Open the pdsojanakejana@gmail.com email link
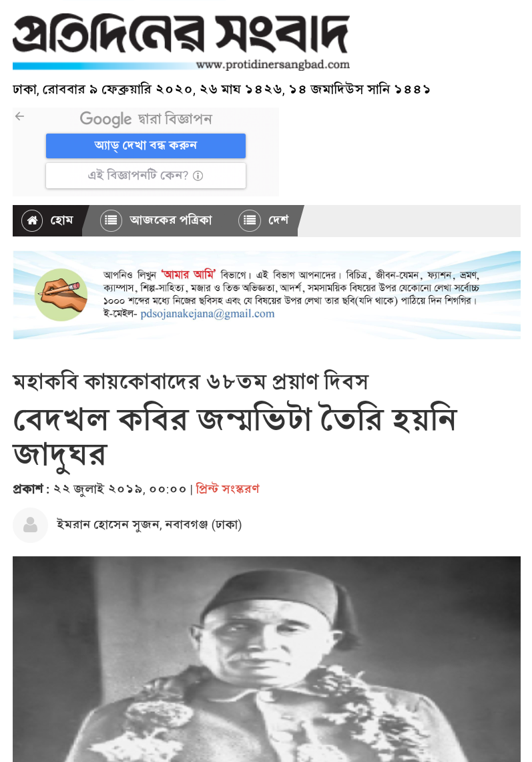The height and width of the screenshot is (762, 532). 208,314
